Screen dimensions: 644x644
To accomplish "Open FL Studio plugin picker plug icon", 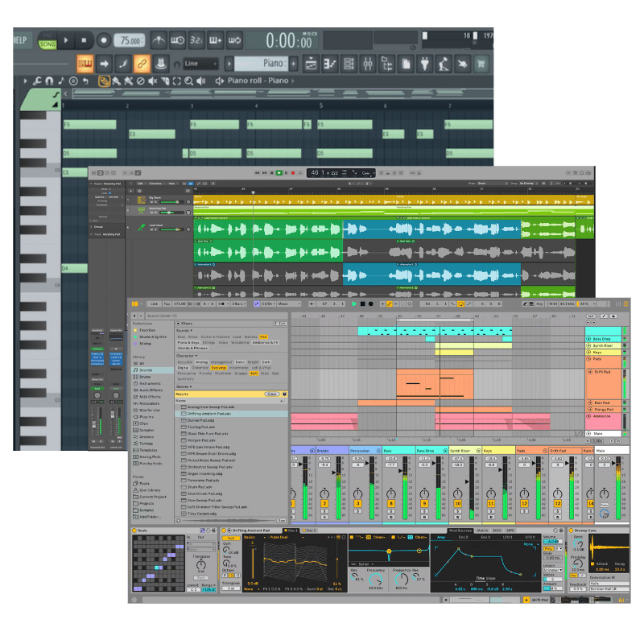I will pyautogui.click(x=425, y=64).
